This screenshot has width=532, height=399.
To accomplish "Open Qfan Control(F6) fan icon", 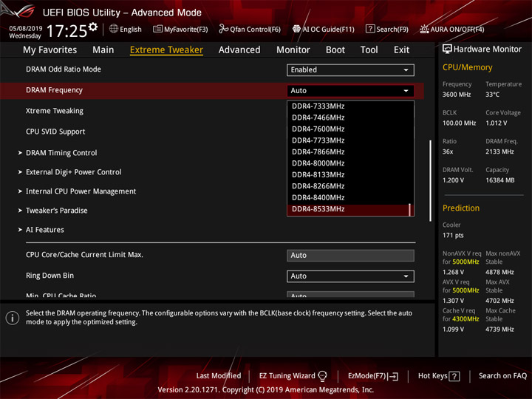I will tap(223, 29).
